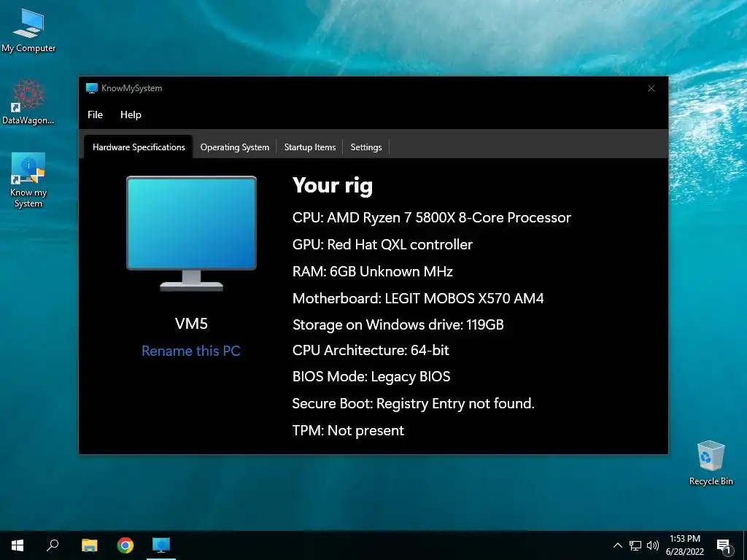The image size is (747, 560).
Task: Click the KnowMySystem title bar icon
Action: (91, 88)
